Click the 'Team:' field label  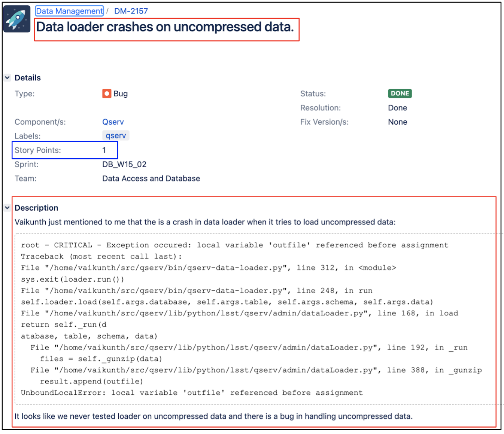pos(25,178)
